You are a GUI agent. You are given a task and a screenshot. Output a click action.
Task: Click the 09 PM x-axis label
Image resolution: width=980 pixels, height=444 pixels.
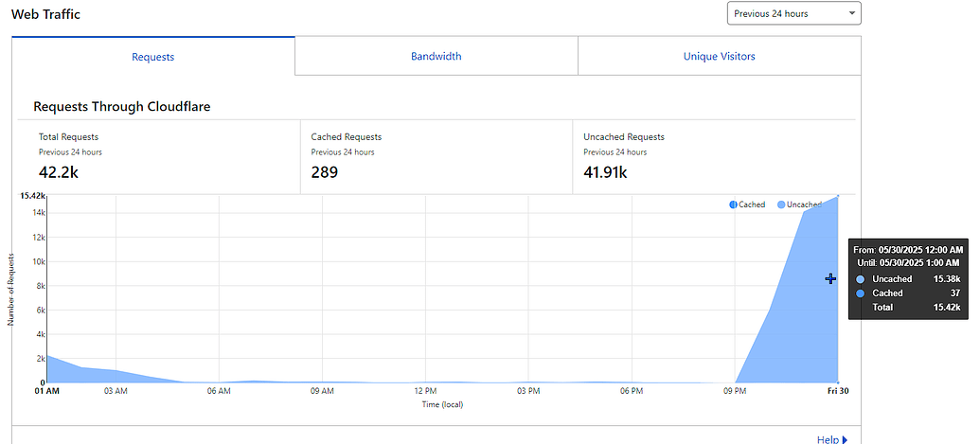click(x=735, y=391)
